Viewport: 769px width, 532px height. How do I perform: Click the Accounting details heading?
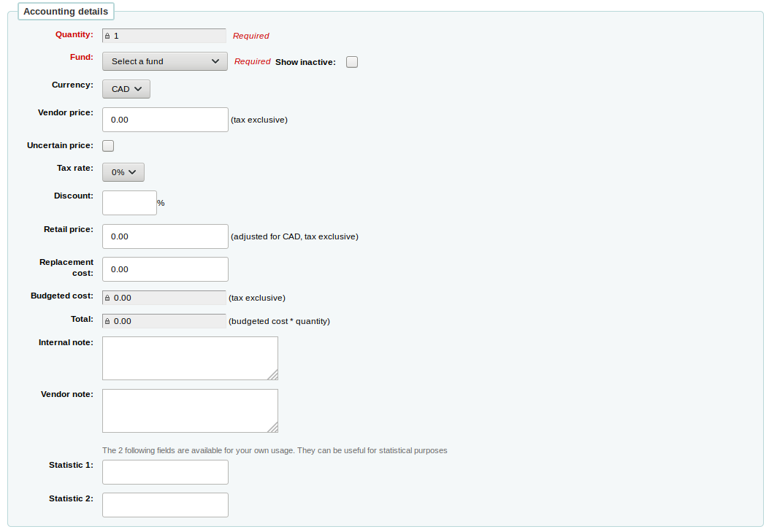[x=66, y=11]
